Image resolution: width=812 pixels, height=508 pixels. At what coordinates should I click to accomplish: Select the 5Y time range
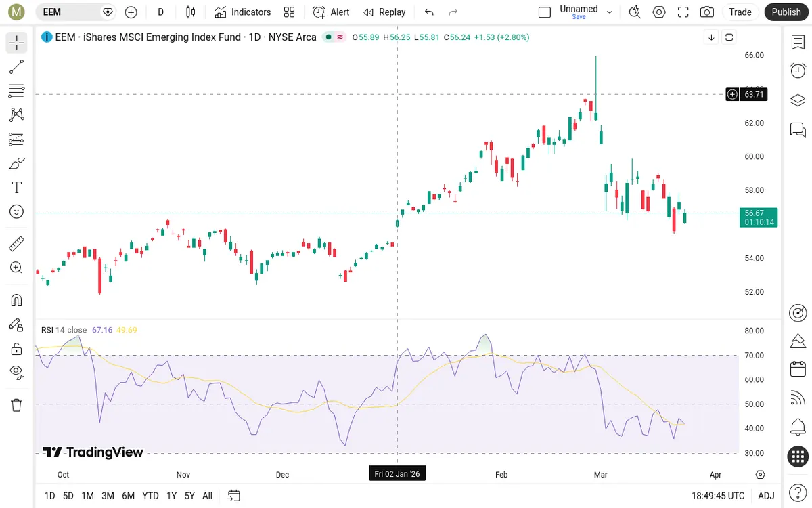click(x=189, y=496)
